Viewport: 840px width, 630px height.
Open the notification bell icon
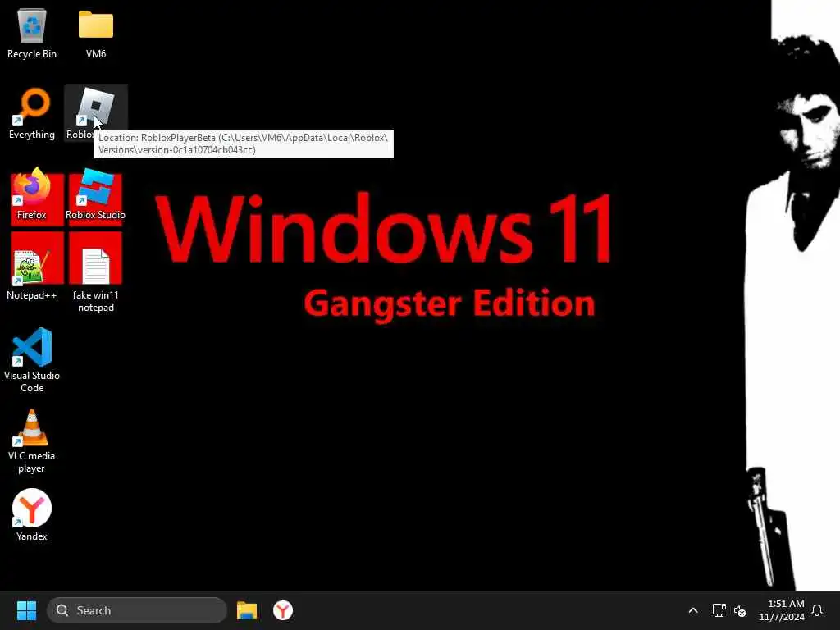pyautogui.click(x=817, y=610)
